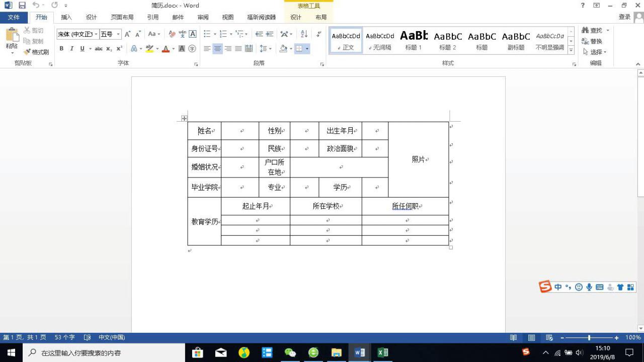Switch to the Page Layout (页面布局) tab

click(x=122, y=17)
